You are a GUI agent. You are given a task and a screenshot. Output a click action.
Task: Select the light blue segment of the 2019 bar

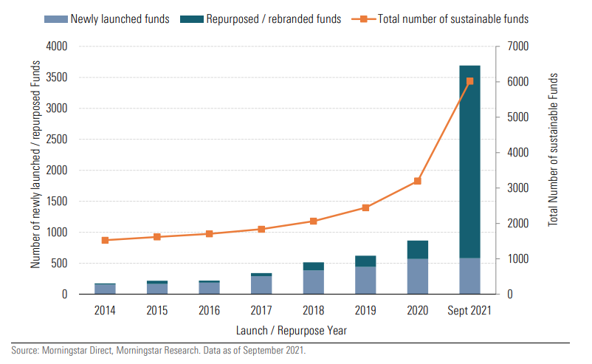[x=365, y=280]
